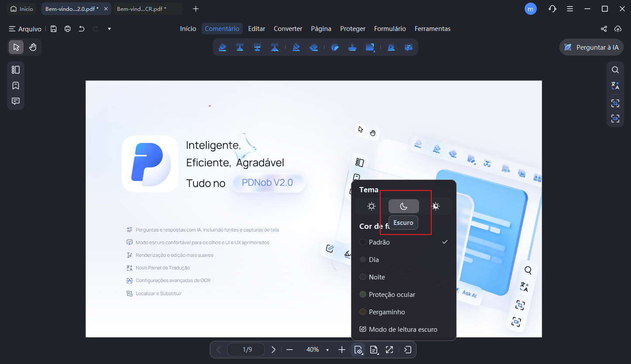Select the strikethrough text tool

(257, 47)
